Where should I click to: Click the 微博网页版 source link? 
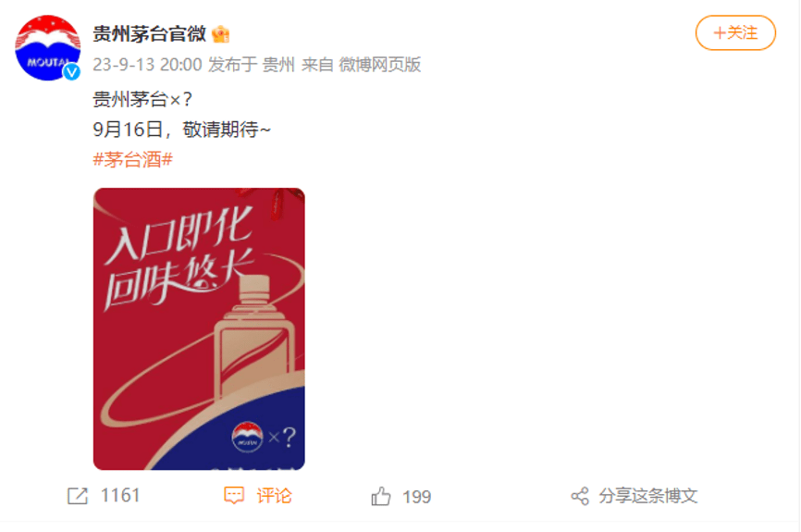380,65
